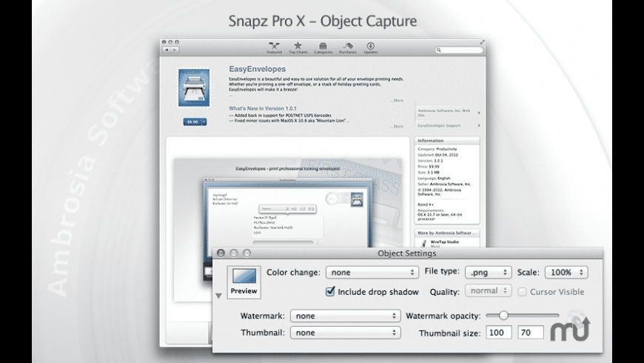Open Ambrosia Software, Inc. Web Site link

click(x=449, y=113)
